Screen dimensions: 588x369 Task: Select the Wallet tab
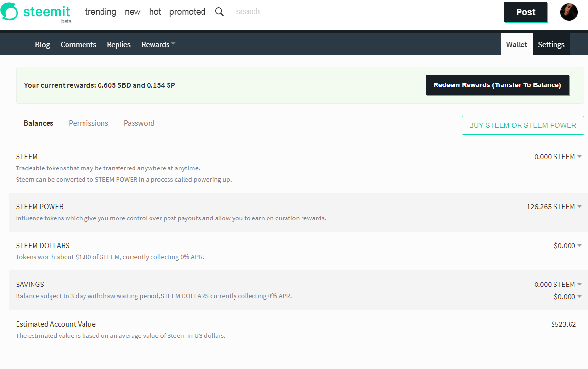517,44
